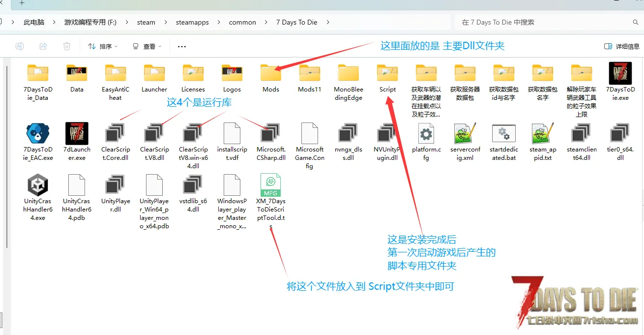Click the Script folder
This screenshot has height=335, width=644.
387,74
